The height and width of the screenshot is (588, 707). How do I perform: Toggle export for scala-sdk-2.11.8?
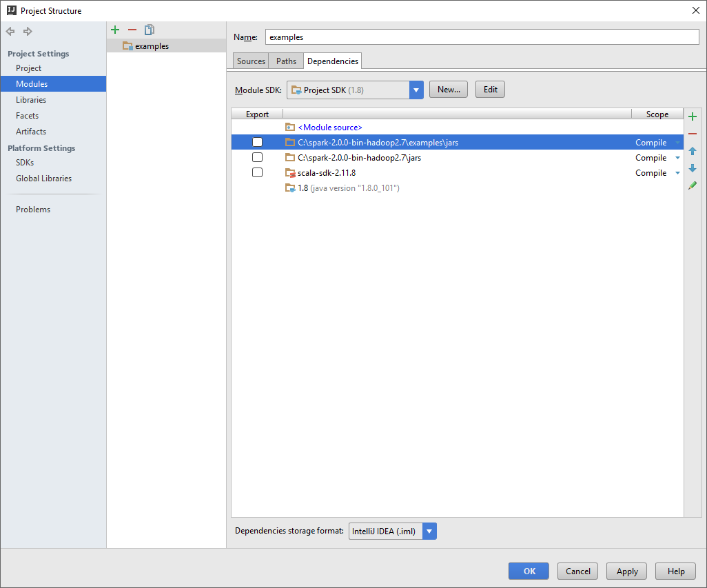(x=257, y=173)
